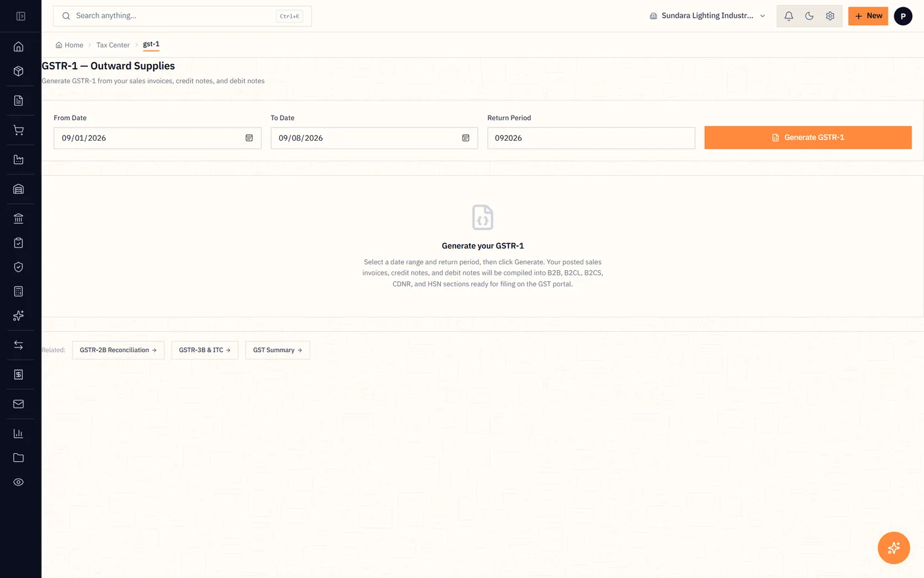Viewport: 924px width, 578px height.
Task: Open the home icon in sidebar
Action: [x=18, y=47]
